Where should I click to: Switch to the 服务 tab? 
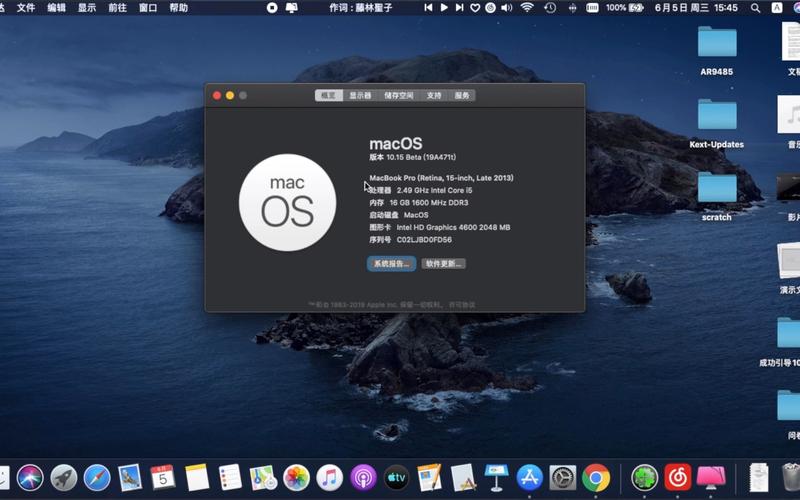tap(462, 95)
